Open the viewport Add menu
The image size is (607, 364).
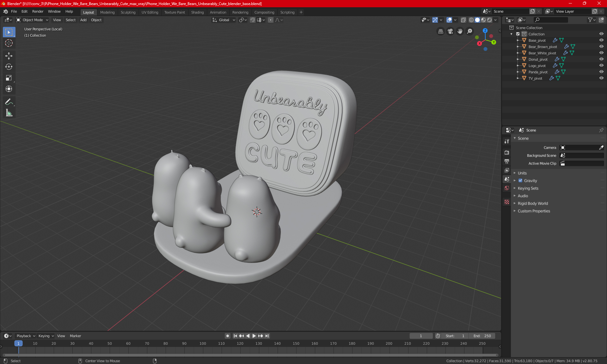pos(83,20)
